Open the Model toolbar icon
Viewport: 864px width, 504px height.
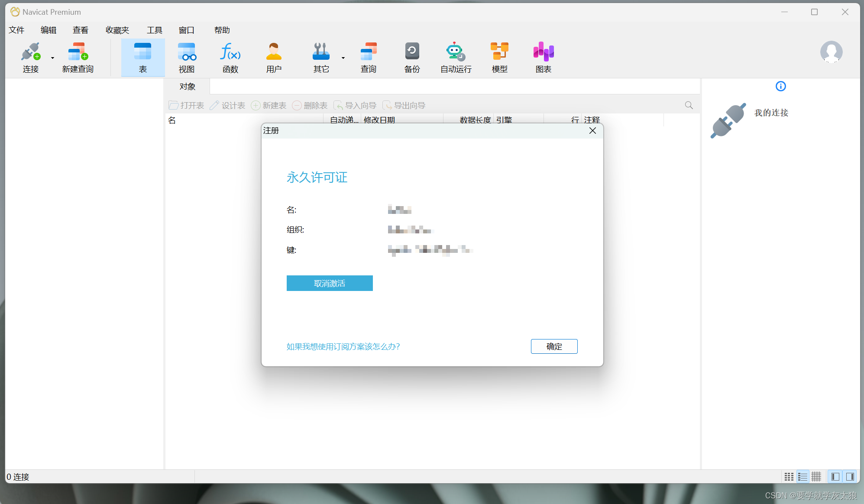[x=499, y=52]
